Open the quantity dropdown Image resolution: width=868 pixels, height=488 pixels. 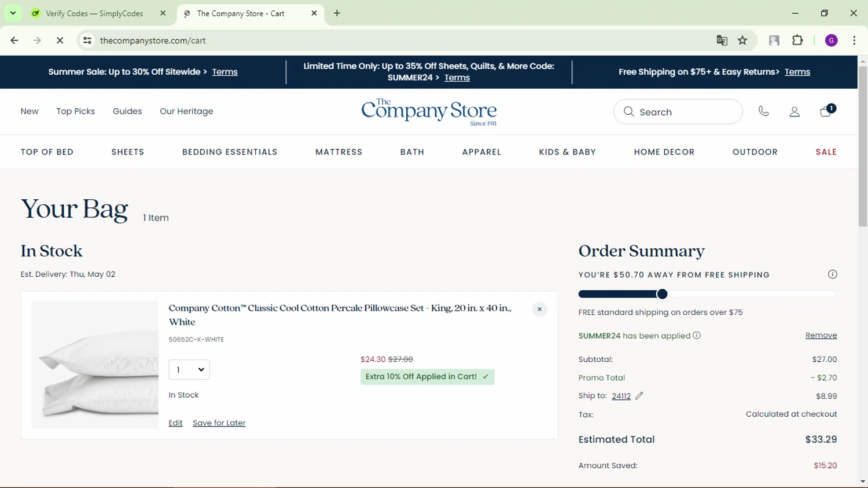click(189, 370)
